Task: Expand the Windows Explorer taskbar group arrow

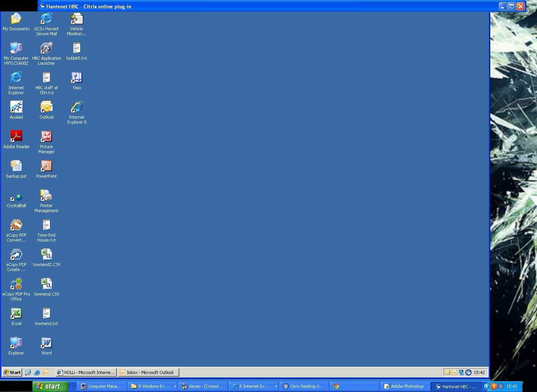Action: click(175, 387)
